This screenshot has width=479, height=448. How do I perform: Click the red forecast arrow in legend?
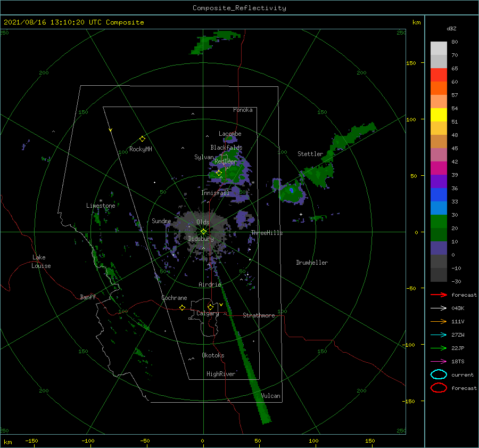439,295
